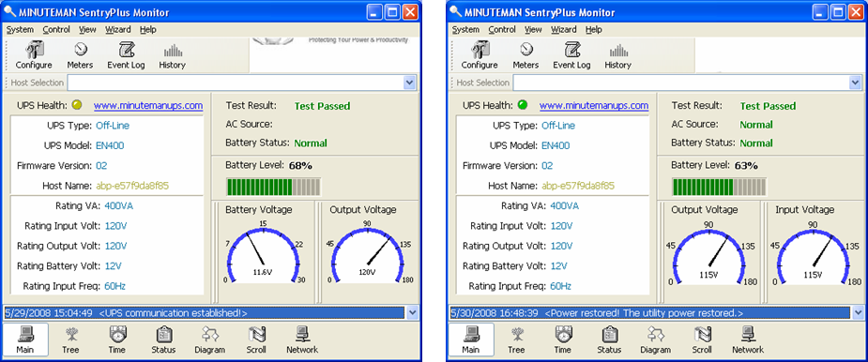
Task: Select the Status view in the right window
Action: (x=609, y=339)
